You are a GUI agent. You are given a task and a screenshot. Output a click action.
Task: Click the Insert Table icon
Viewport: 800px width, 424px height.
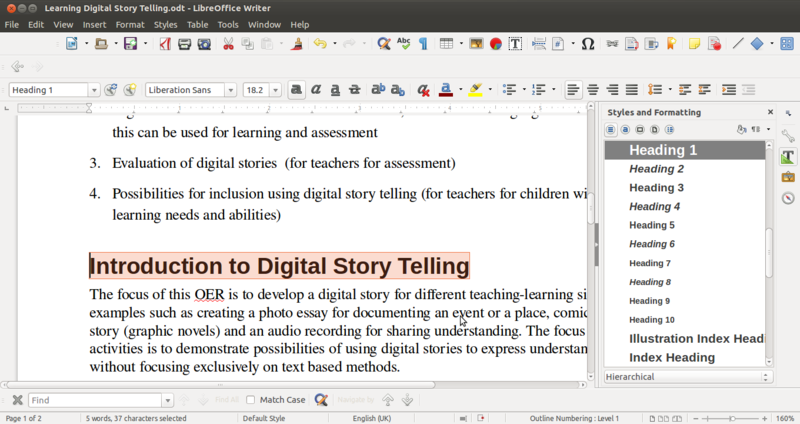pos(446,44)
